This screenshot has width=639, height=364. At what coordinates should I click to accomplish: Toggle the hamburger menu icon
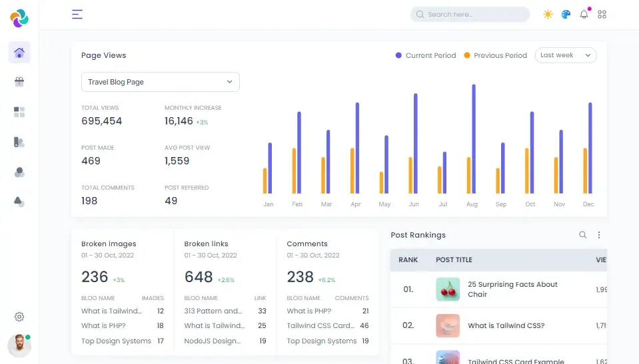77,14
